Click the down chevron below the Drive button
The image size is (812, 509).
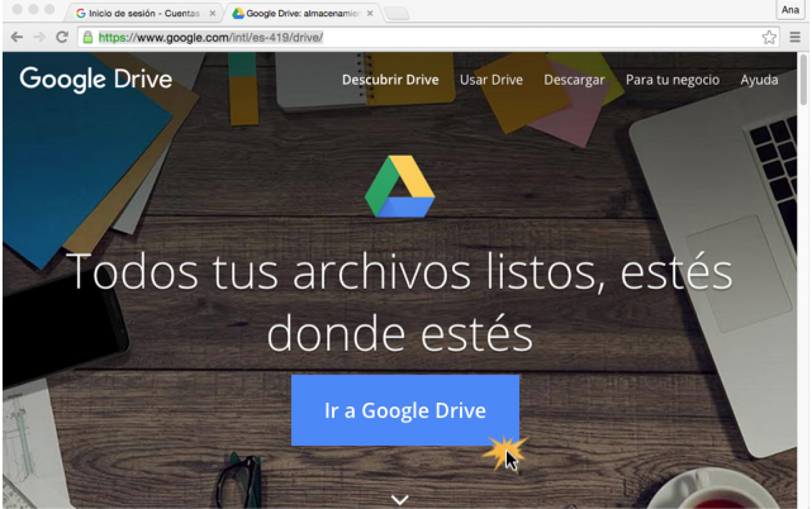[x=400, y=500]
